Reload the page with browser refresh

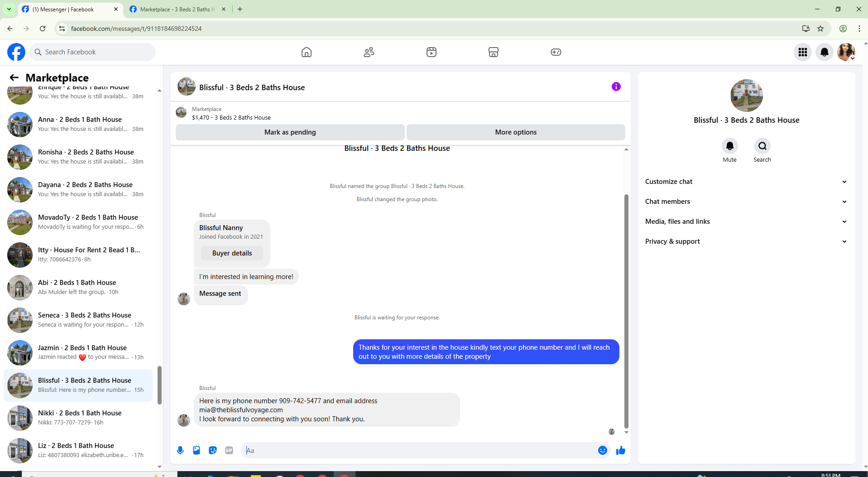tap(43, 29)
